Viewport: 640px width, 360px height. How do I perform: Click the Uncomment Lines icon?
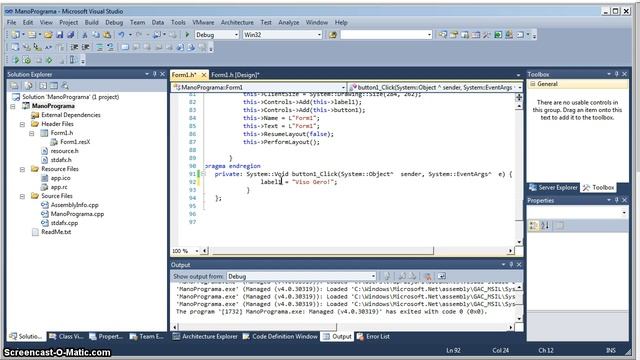(x=111, y=47)
